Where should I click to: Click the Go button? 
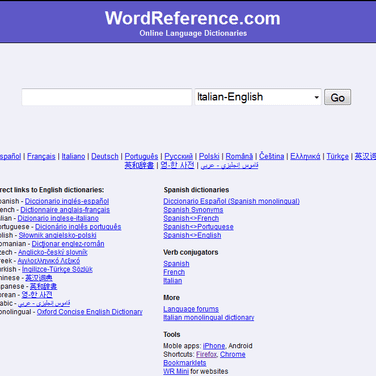click(x=337, y=97)
